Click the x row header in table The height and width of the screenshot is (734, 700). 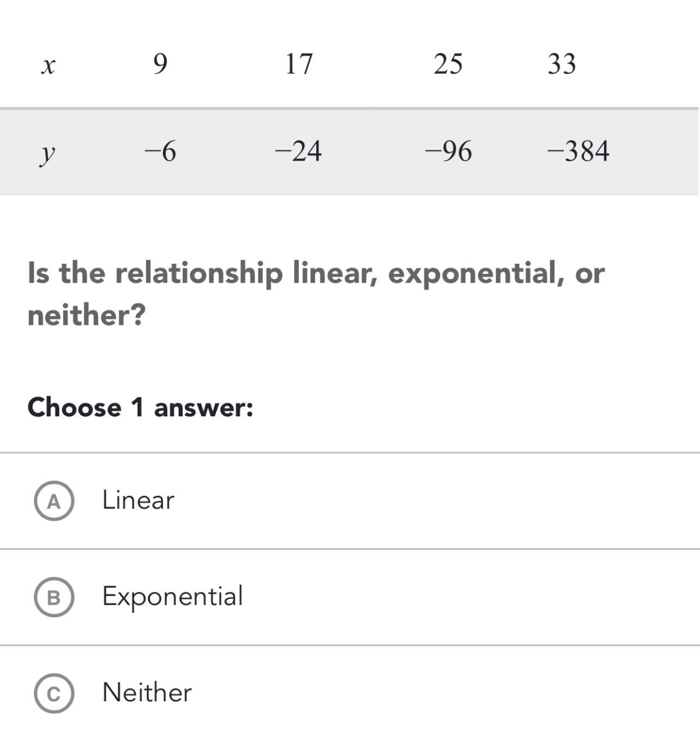click(x=49, y=65)
